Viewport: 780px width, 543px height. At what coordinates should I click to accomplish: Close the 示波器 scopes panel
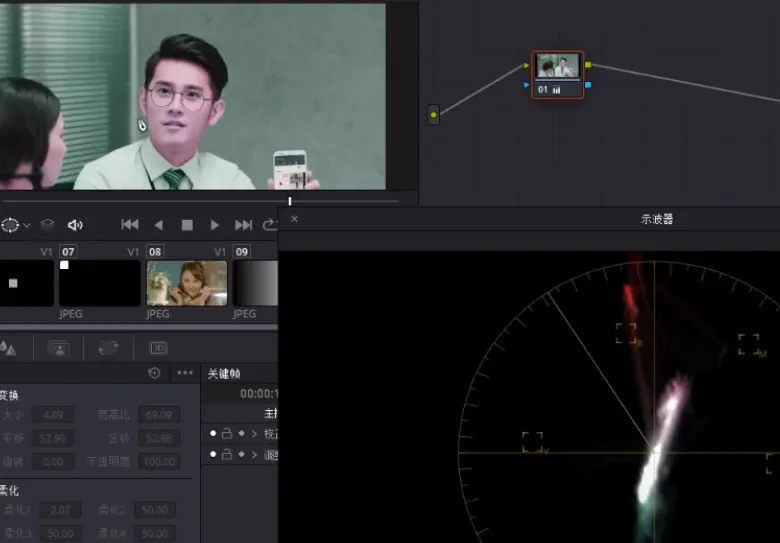click(x=294, y=219)
